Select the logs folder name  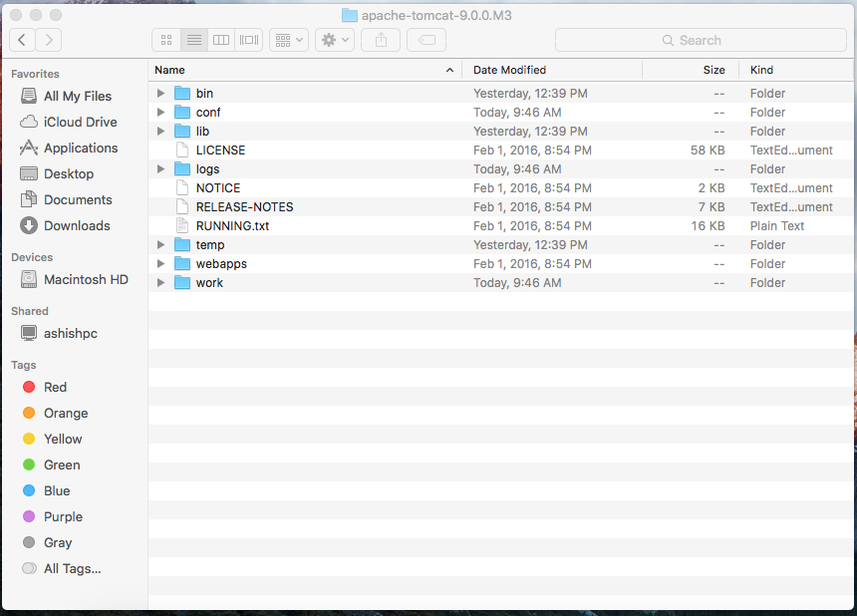(207, 169)
